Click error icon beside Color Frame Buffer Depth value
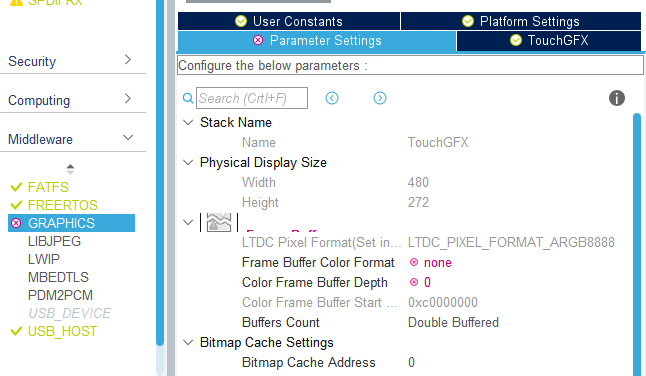The image size is (646, 376). pos(414,282)
